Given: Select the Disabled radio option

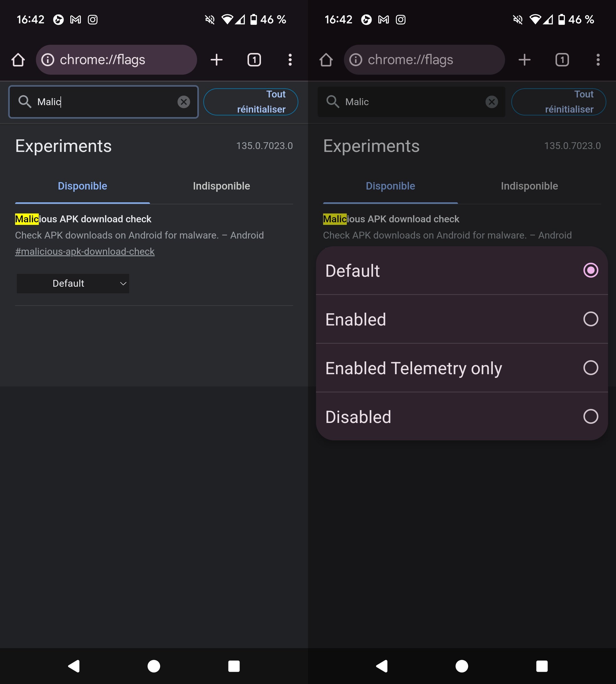Looking at the screenshot, I should (x=590, y=416).
